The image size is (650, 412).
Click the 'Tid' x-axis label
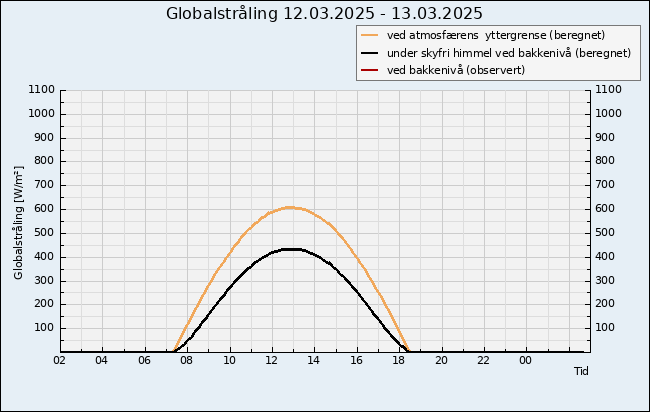pyautogui.click(x=581, y=371)
